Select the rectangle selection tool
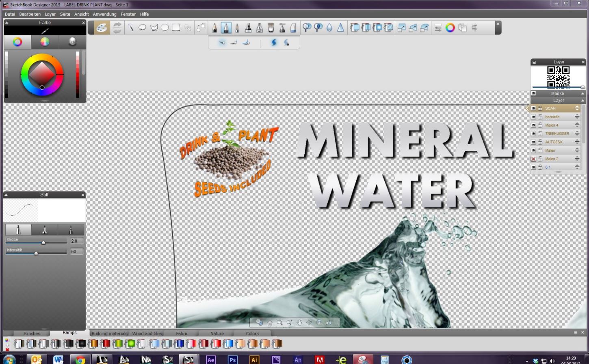This screenshot has width=589, height=364. point(176,28)
